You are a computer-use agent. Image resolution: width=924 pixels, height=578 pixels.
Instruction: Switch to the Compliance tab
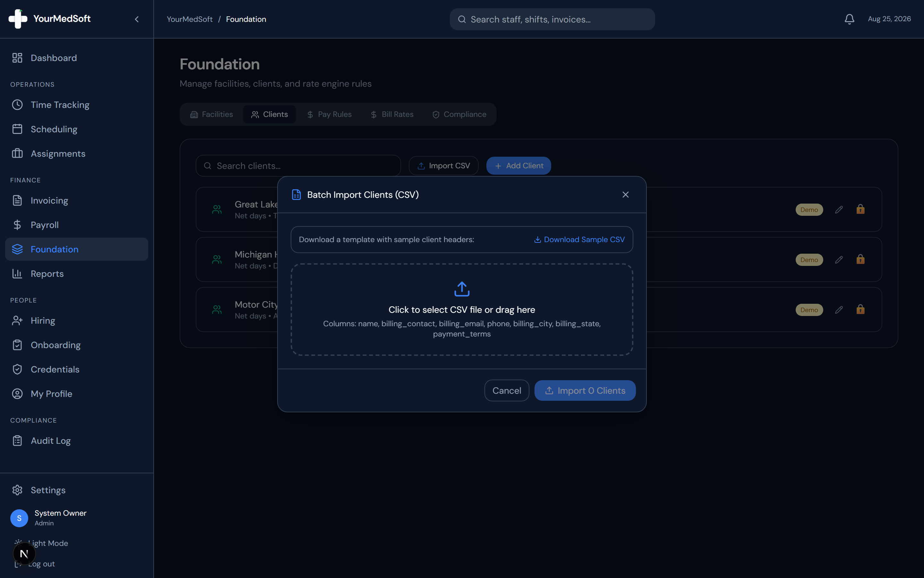(x=459, y=114)
